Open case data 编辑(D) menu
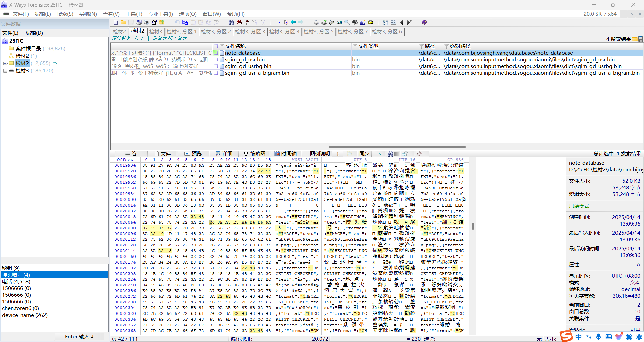644x342 pixels. click(34, 33)
